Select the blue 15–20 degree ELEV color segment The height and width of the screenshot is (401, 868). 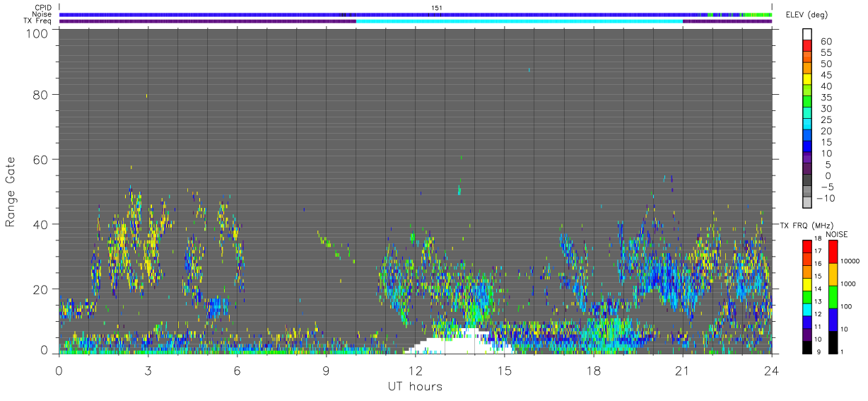[x=807, y=134]
